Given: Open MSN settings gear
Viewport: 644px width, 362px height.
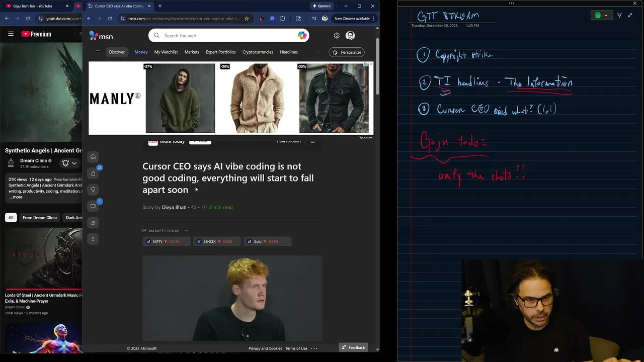Looking at the screenshot, I should tap(337, 36).
